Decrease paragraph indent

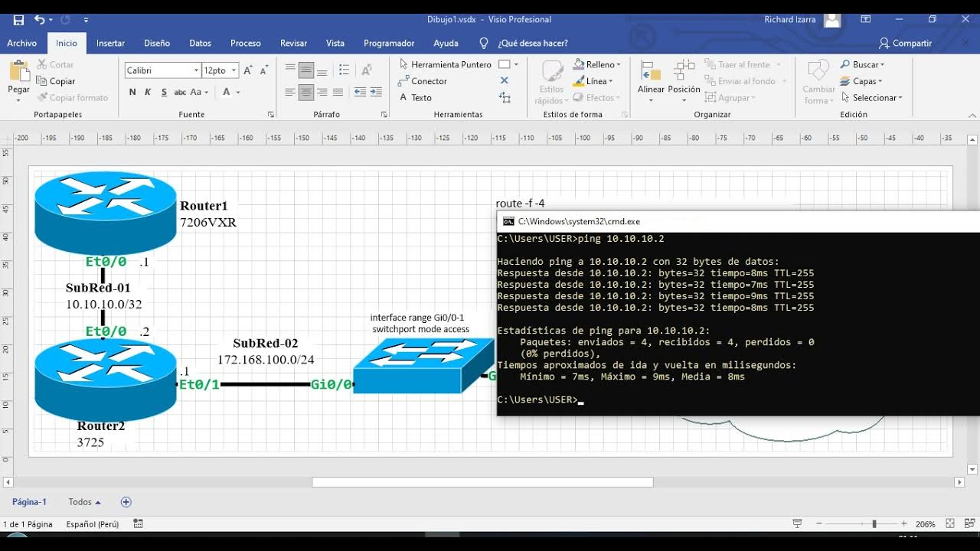tap(360, 92)
